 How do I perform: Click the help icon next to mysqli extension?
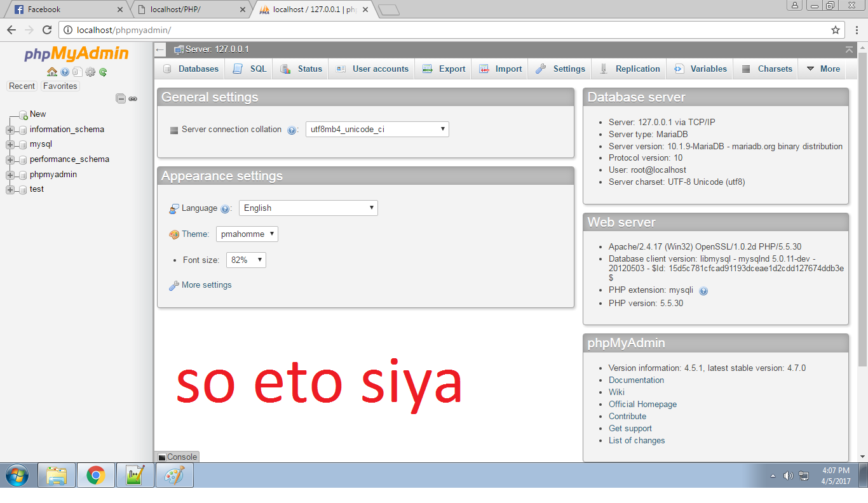703,290
